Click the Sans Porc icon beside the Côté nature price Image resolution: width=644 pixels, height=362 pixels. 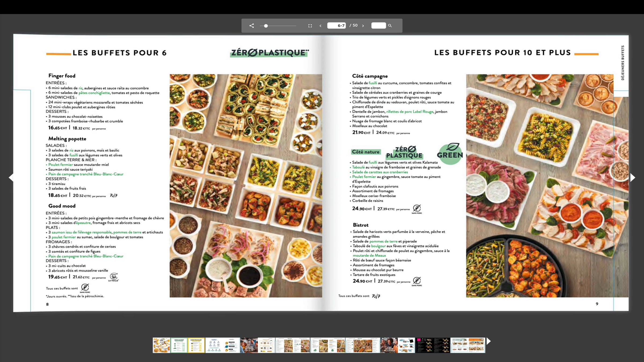coord(417,209)
